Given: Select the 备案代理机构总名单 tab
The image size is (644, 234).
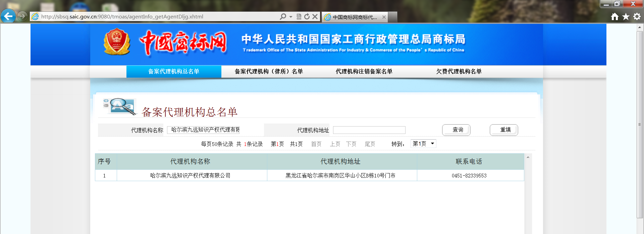Looking at the screenshot, I should click(x=174, y=71).
